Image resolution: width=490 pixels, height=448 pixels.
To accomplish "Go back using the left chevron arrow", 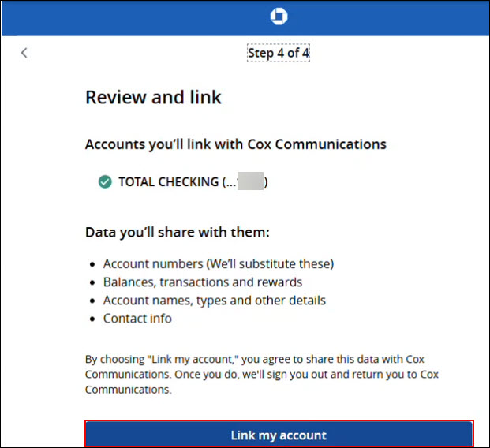I will click(x=24, y=53).
